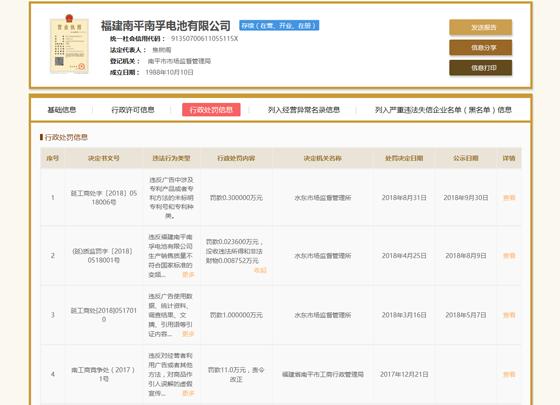
Task: Go to 列入经营异常名录信息 tab
Action: pyautogui.click(x=304, y=110)
